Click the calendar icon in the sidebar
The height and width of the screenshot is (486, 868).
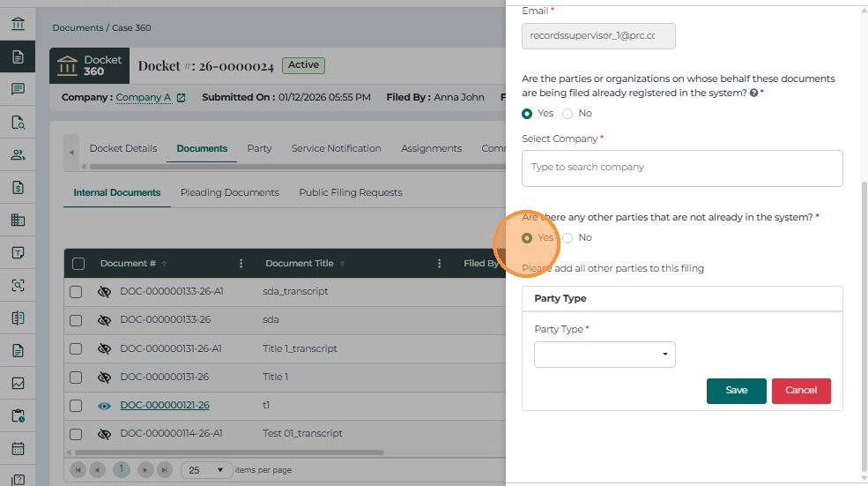[x=18, y=448]
